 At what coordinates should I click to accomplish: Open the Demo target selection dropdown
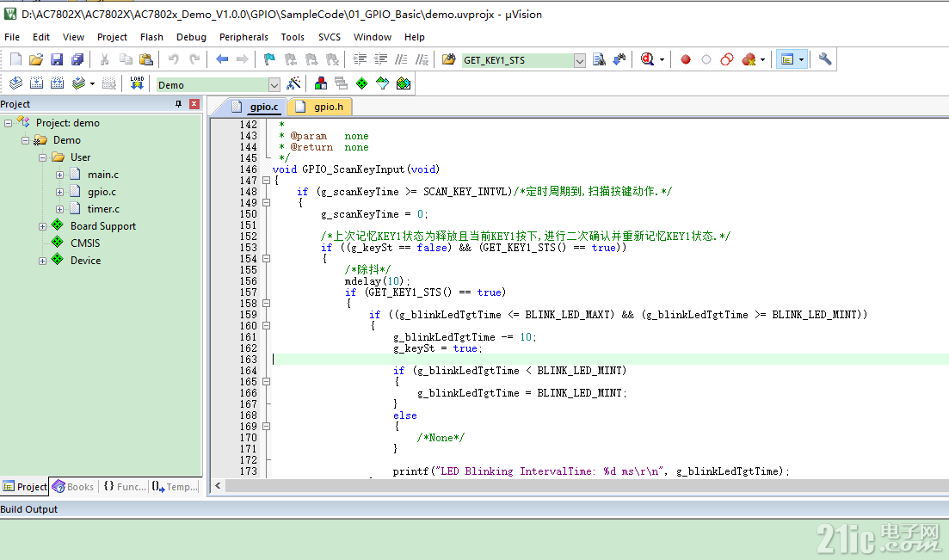click(x=274, y=85)
